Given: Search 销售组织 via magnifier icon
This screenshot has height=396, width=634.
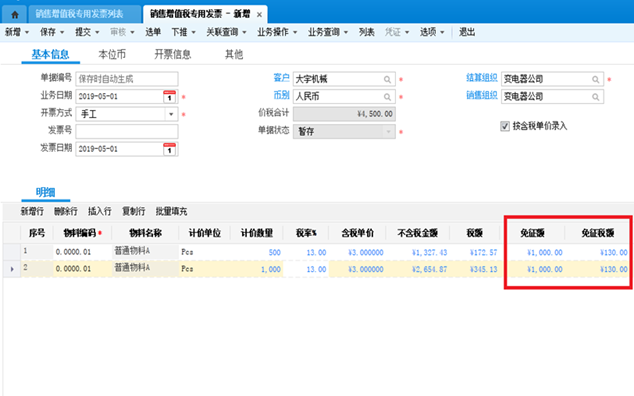Looking at the screenshot, I should pos(595,97).
